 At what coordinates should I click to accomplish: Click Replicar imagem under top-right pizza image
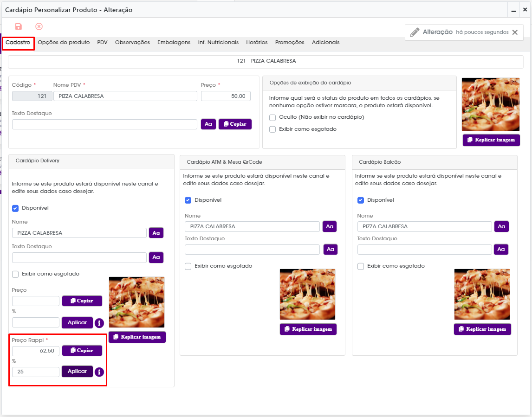[x=491, y=140]
